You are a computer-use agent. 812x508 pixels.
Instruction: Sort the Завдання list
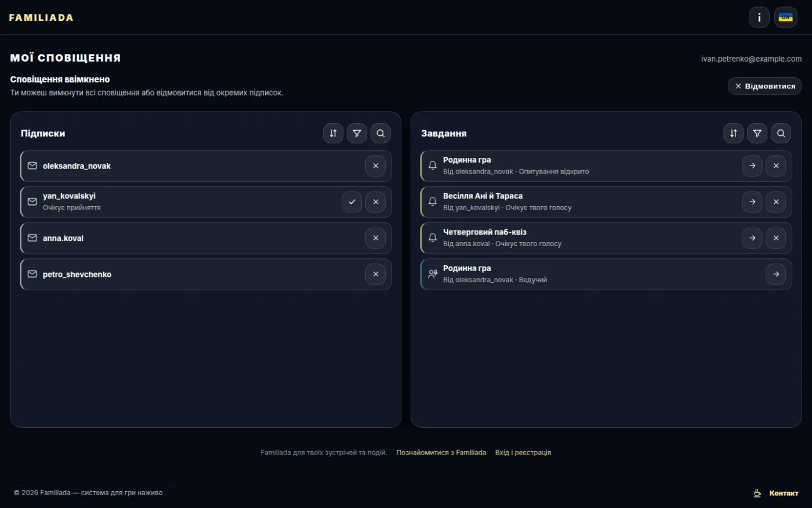[733, 133]
